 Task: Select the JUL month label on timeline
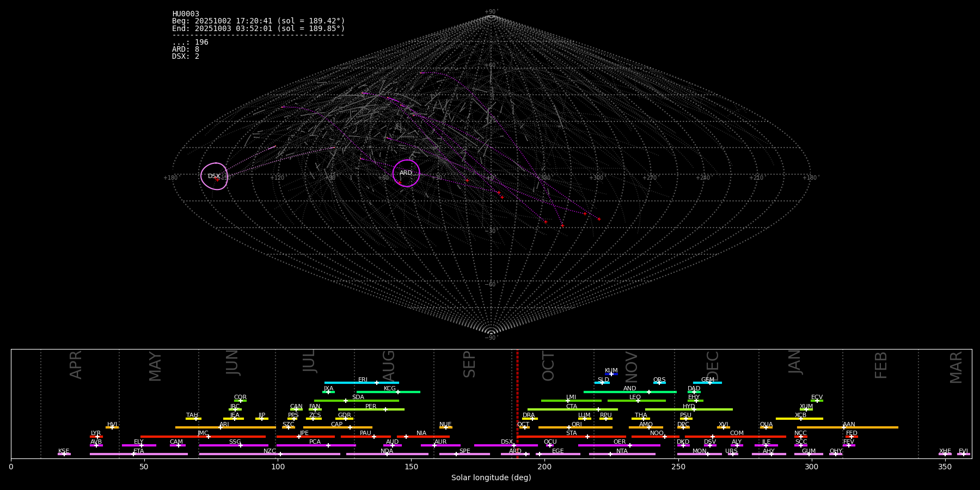309,361
